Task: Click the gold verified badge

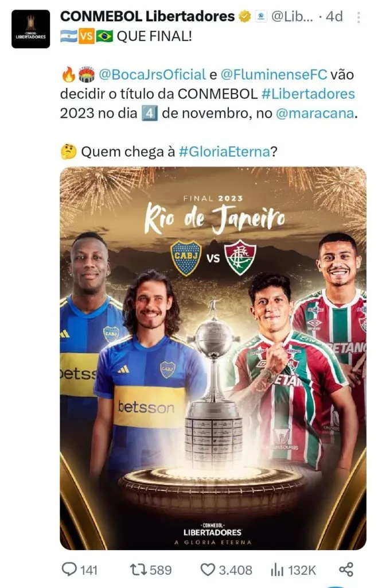Action: 245,17
